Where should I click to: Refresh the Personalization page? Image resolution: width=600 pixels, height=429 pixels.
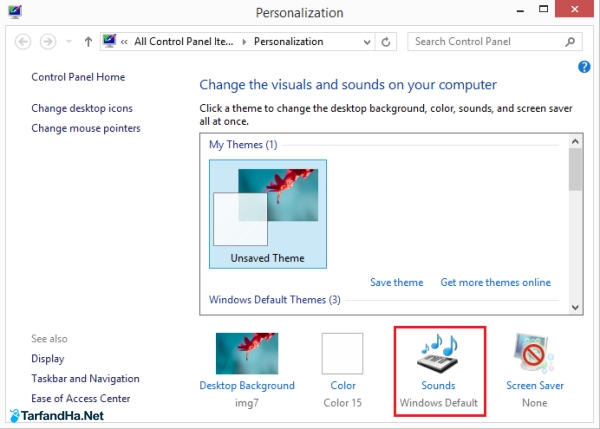(386, 42)
